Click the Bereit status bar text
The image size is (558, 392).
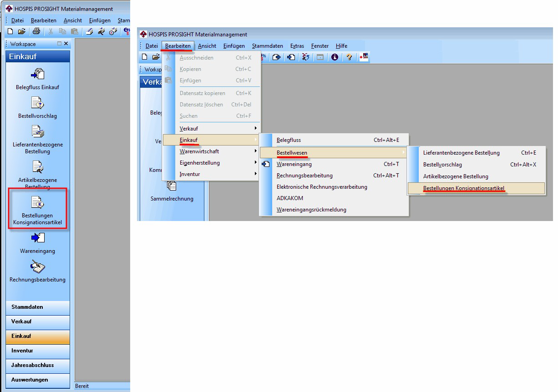tap(82, 386)
